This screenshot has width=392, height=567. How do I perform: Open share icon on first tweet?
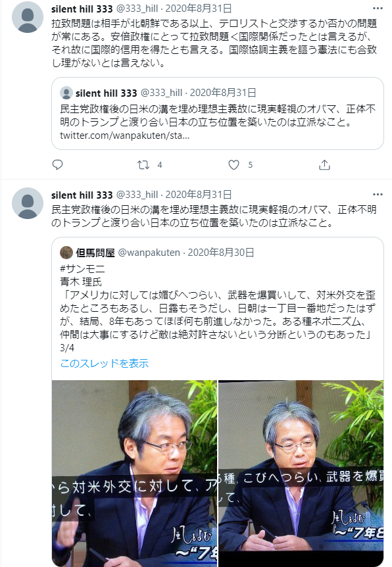[x=324, y=165]
